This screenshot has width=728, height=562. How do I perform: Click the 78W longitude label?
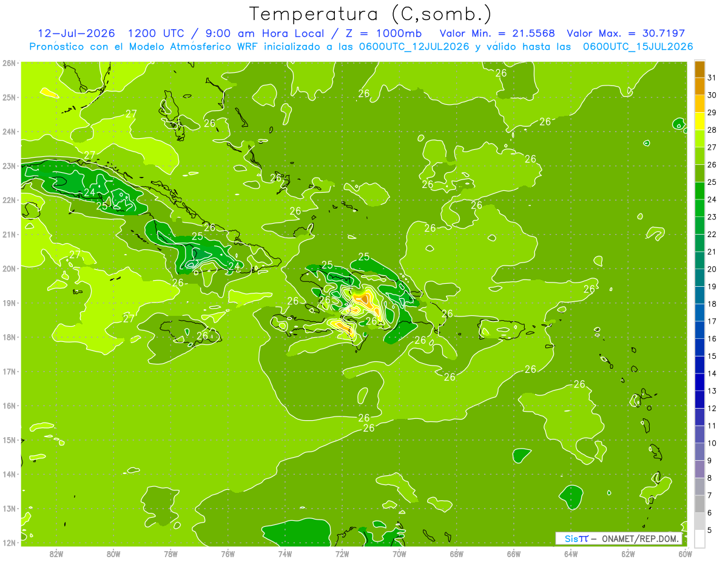170,554
